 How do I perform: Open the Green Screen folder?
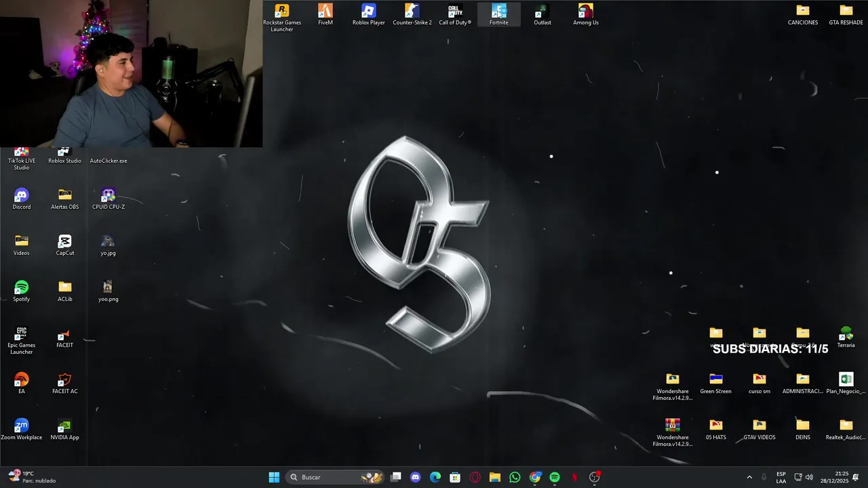pos(716,384)
